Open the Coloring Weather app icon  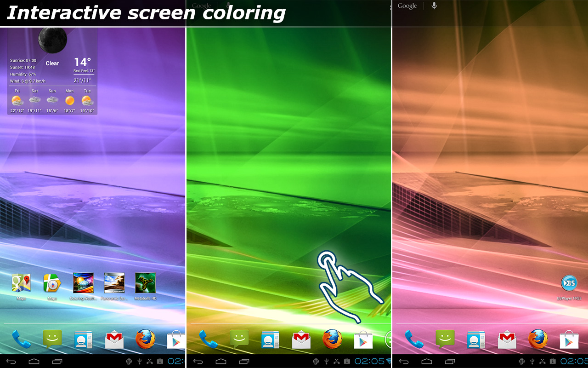83,283
